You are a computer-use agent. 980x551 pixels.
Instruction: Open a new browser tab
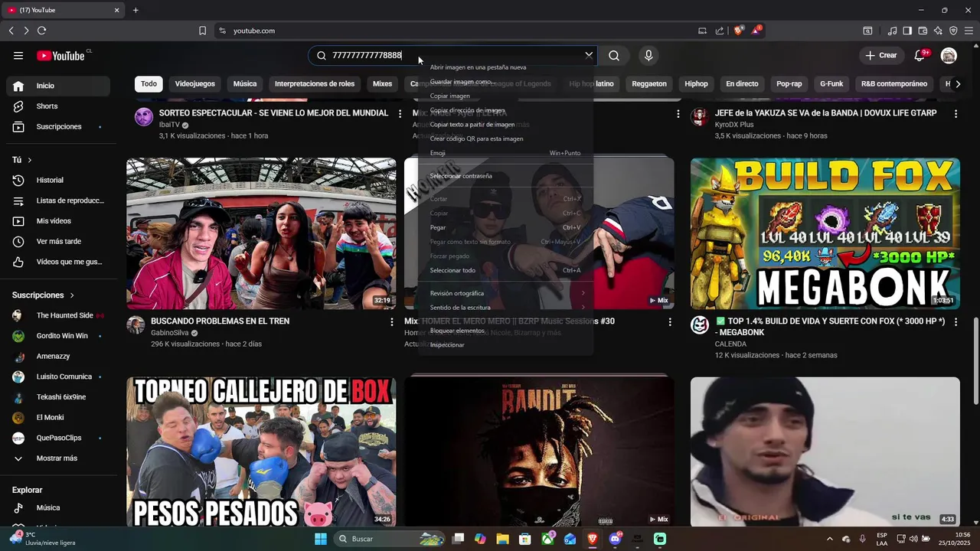coord(136,10)
